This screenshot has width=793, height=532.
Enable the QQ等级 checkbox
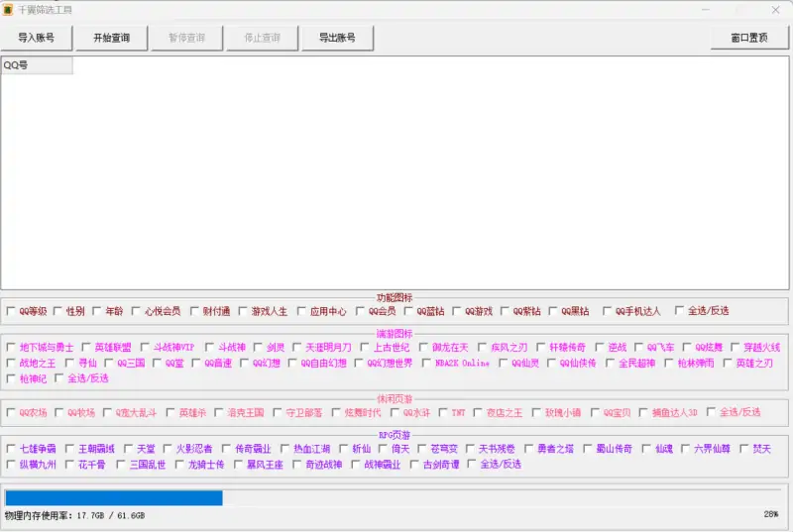click(x=11, y=311)
